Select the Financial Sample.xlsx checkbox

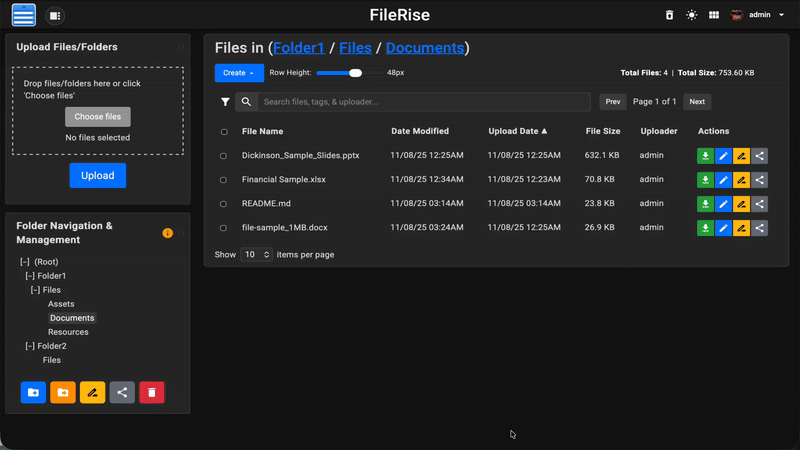pyautogui.click(x=223, y=180)
